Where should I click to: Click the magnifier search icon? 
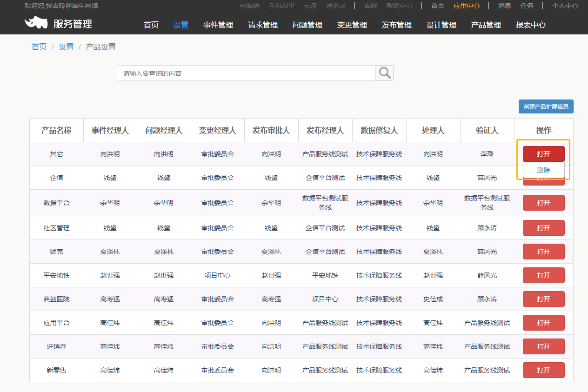pyautogui.click(x=384, y=73)
